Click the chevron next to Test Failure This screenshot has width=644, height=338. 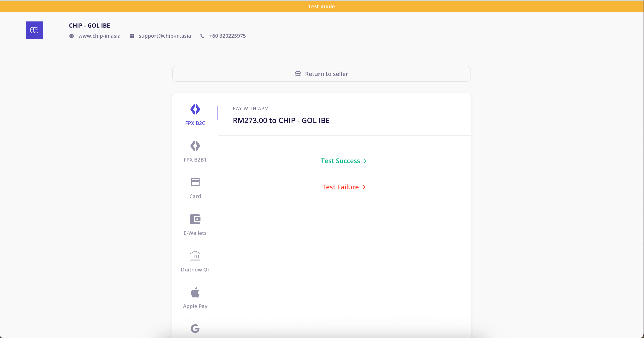pos(364,187)
